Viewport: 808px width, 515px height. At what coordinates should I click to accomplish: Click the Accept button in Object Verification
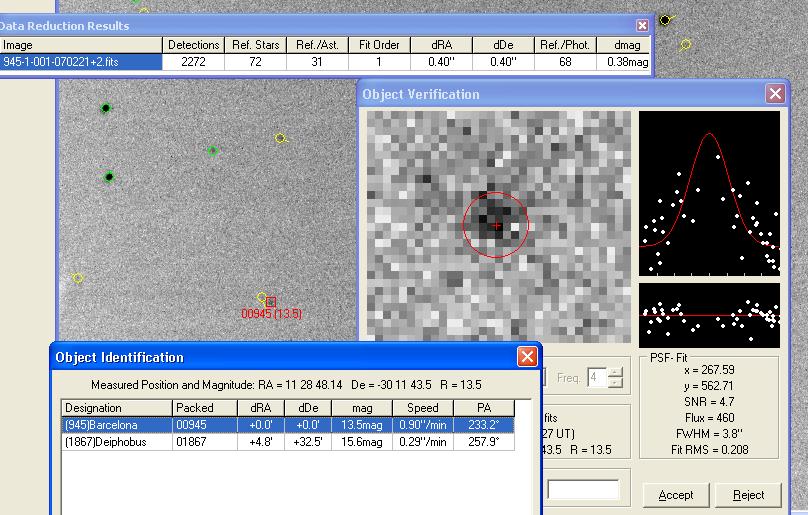[676, 495]
